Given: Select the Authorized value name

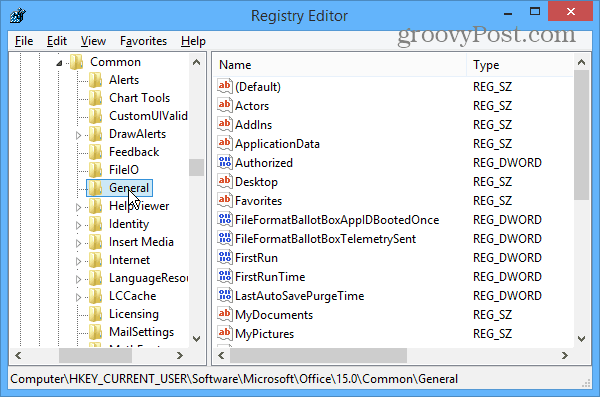Looking at the screenshot, I should 264,163.
